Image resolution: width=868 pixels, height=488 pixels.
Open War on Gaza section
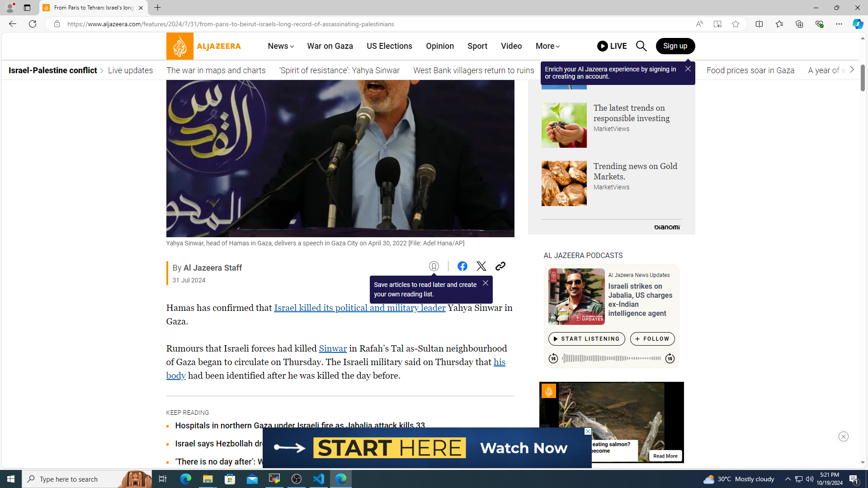click(x=330, y=46)
